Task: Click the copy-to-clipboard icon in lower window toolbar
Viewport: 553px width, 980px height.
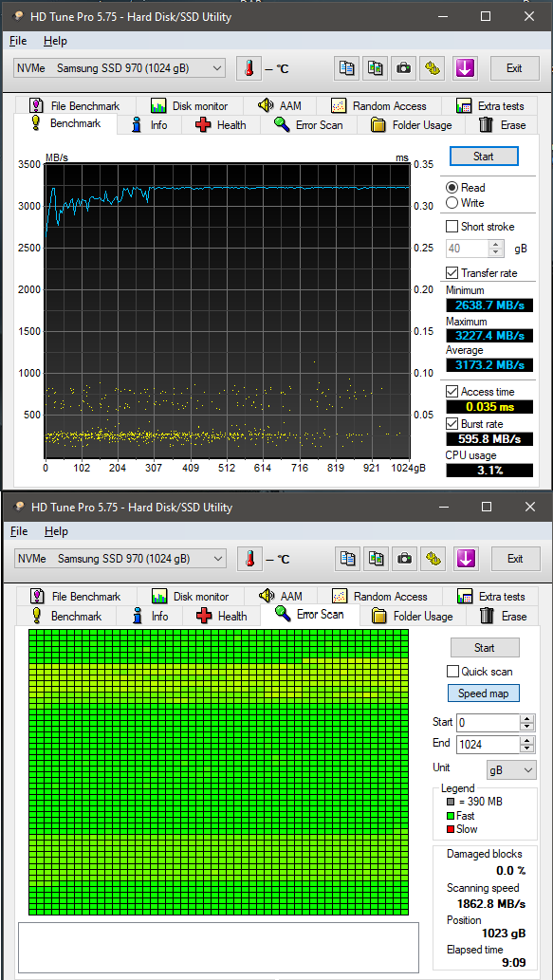Action: coord(347,558)
